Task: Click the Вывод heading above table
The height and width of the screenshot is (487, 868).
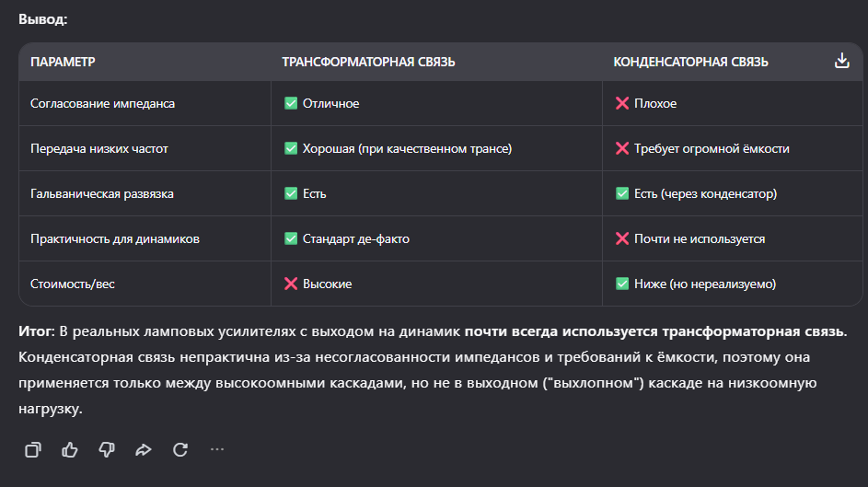Action: [x=42, y=17]
